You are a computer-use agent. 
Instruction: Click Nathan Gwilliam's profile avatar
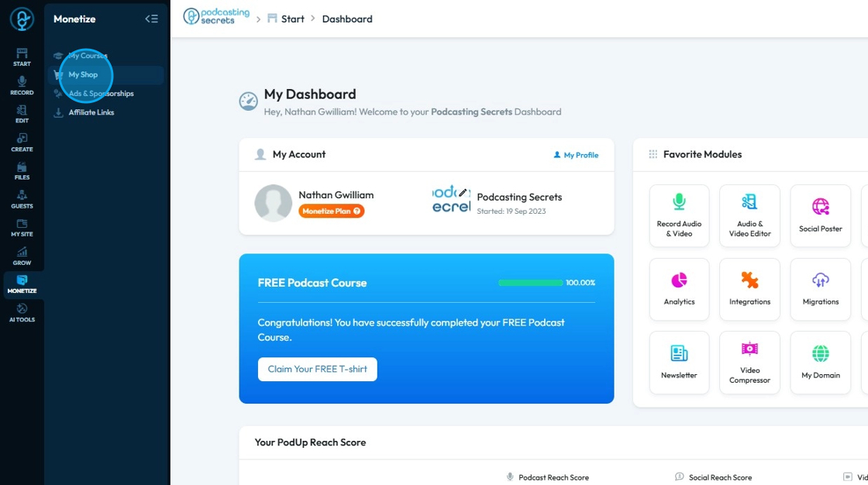point(273,203)
